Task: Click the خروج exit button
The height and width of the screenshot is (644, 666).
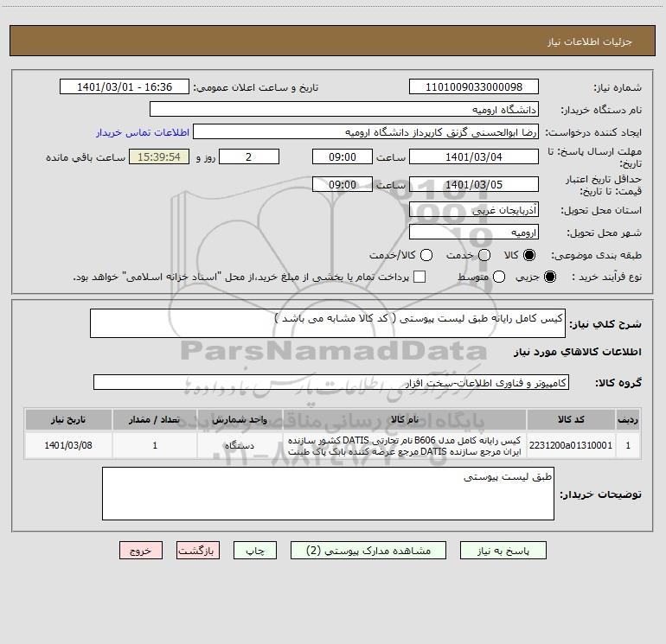Action: click(141, 550)
